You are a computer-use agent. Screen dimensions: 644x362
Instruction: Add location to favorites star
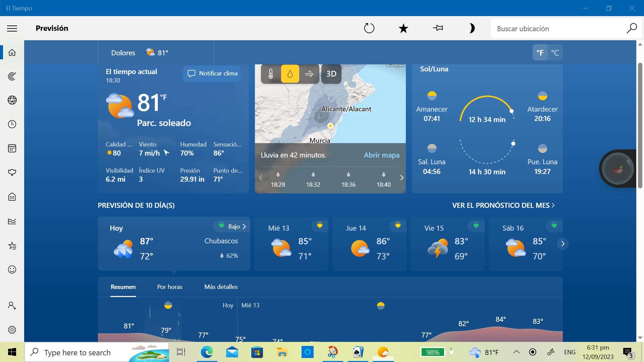tap(404, 28)
